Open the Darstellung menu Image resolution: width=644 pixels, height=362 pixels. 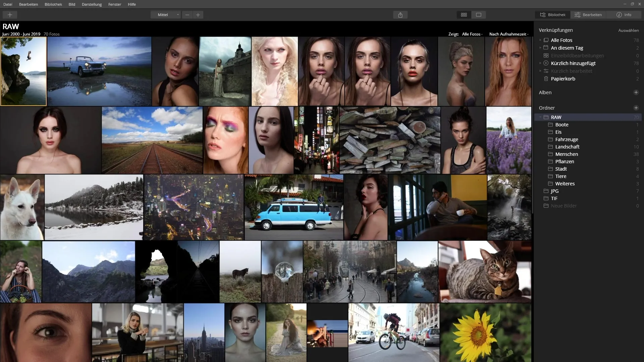point(92,4)
